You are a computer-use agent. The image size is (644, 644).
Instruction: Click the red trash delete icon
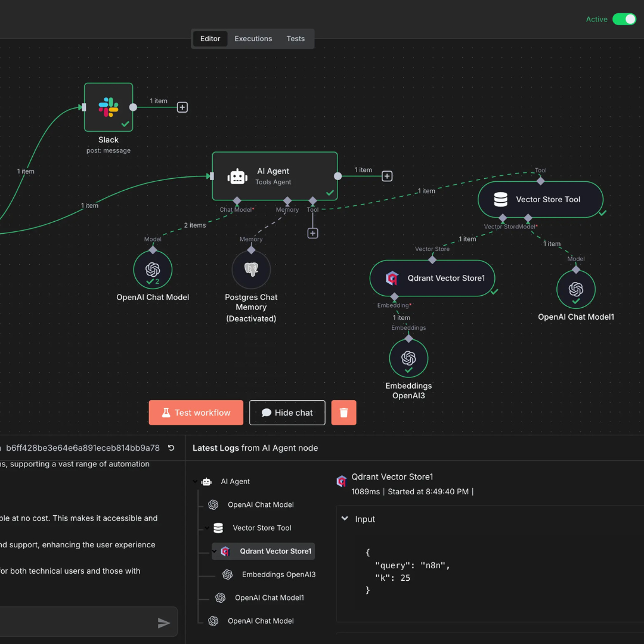click(343, 412)
